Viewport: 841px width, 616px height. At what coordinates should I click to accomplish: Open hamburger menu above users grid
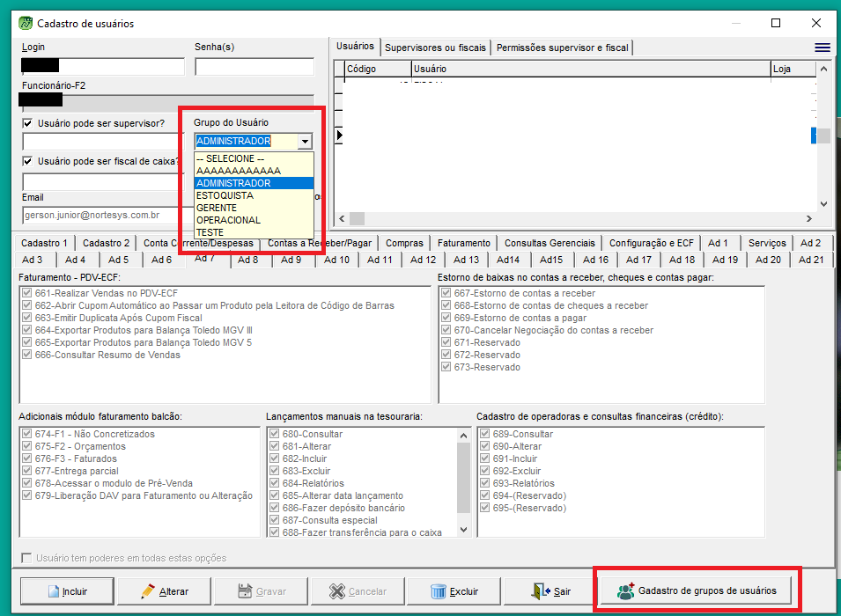coord(823,48)
